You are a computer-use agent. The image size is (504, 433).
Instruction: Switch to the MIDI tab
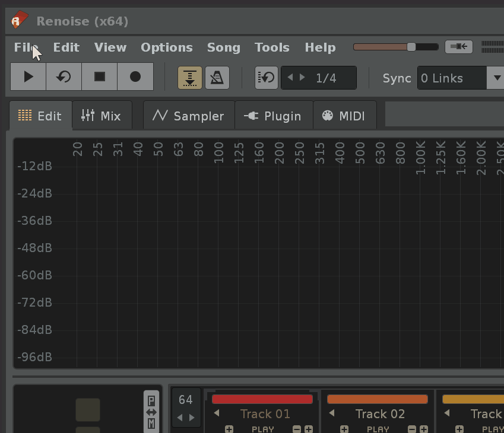click(x=344, y=116)
